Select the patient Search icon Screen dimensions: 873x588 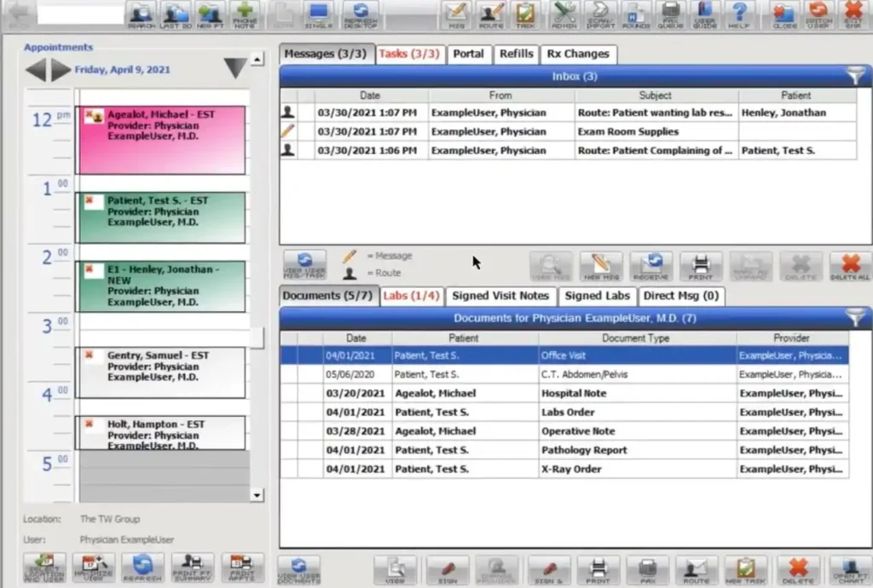pos(141,14)
